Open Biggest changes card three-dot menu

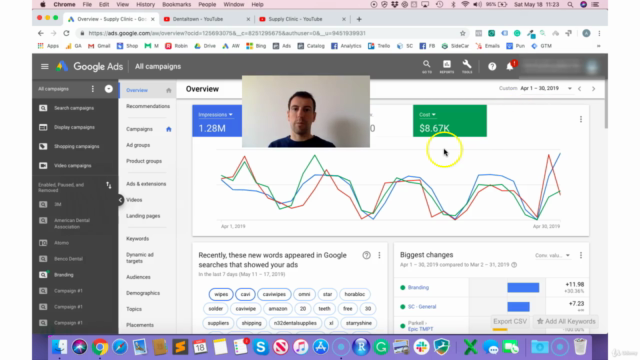click(x=581, y=256)
